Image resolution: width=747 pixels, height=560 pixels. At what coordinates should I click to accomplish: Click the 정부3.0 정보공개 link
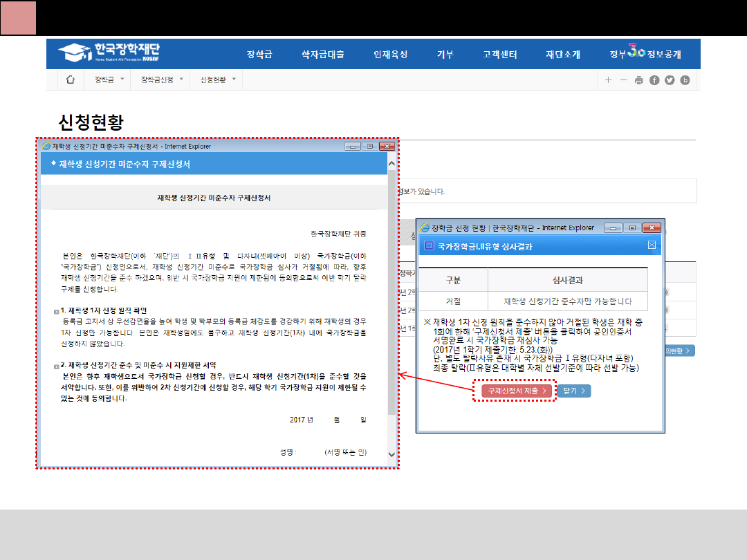pyautogui.click(x=645, y=54)
